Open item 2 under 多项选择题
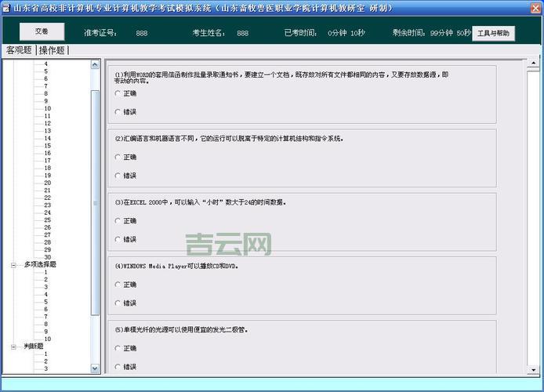 click(45, 279)
